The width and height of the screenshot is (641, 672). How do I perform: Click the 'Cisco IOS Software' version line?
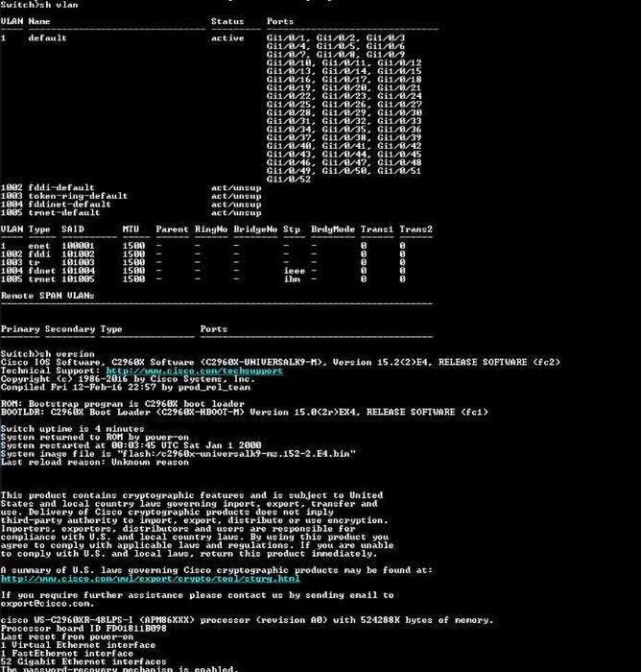(x=280, y=363)
